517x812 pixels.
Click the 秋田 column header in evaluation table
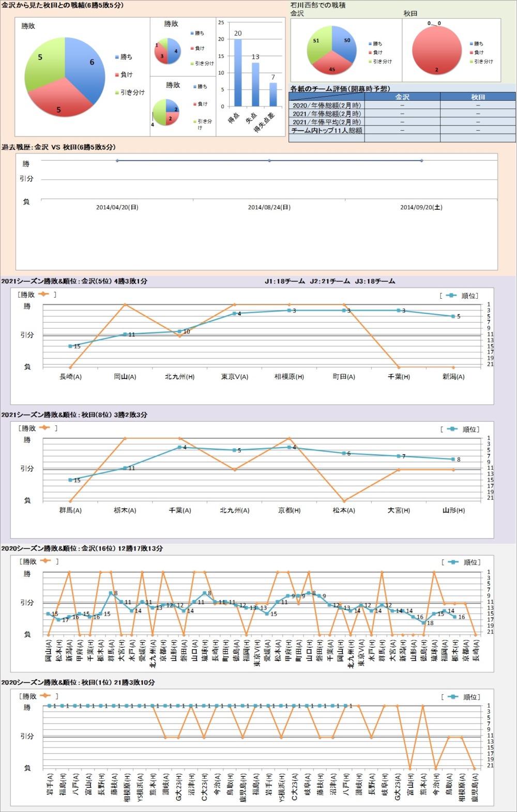click(x=478, y=97)
